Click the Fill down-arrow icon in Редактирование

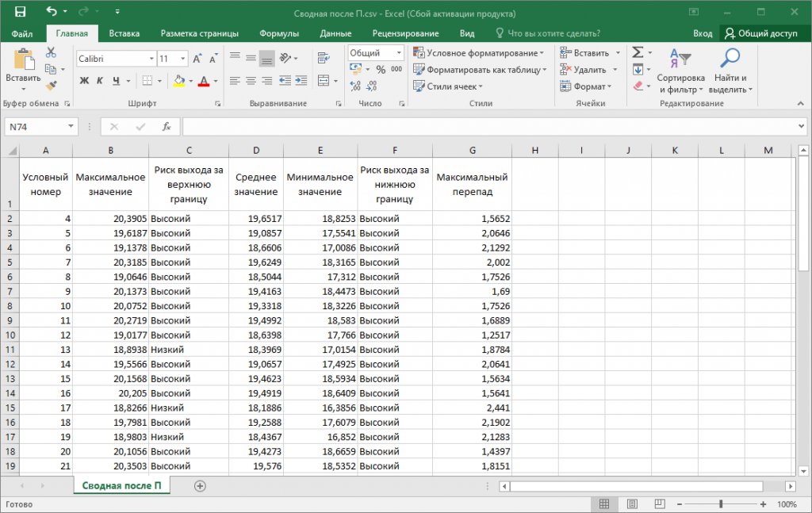pos(638,69)
